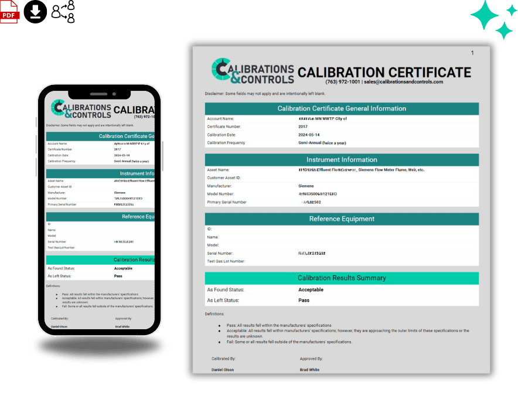Click the "Calibrated By:" label on the large certificate
This screenshot has width=518, height=420.
click(223, 359)
